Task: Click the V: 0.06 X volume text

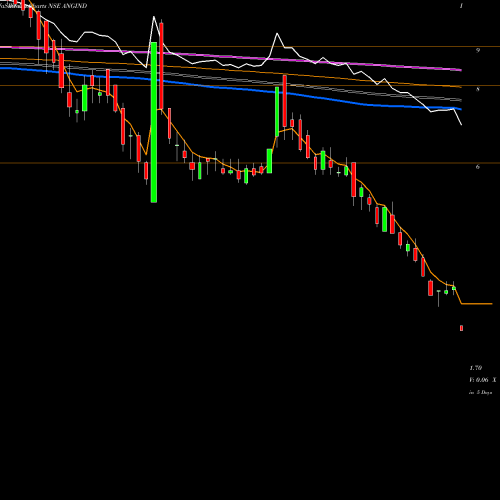Action: [483, 380]
